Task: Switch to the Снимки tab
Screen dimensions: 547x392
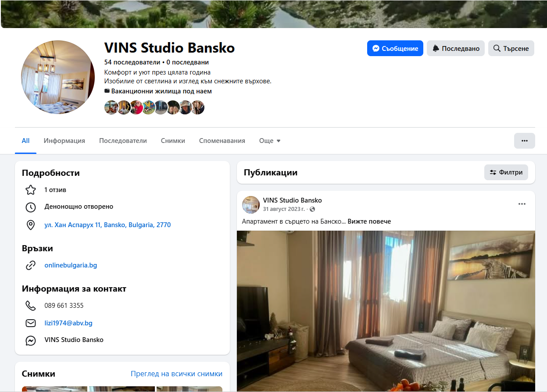Action: (173, 141)
